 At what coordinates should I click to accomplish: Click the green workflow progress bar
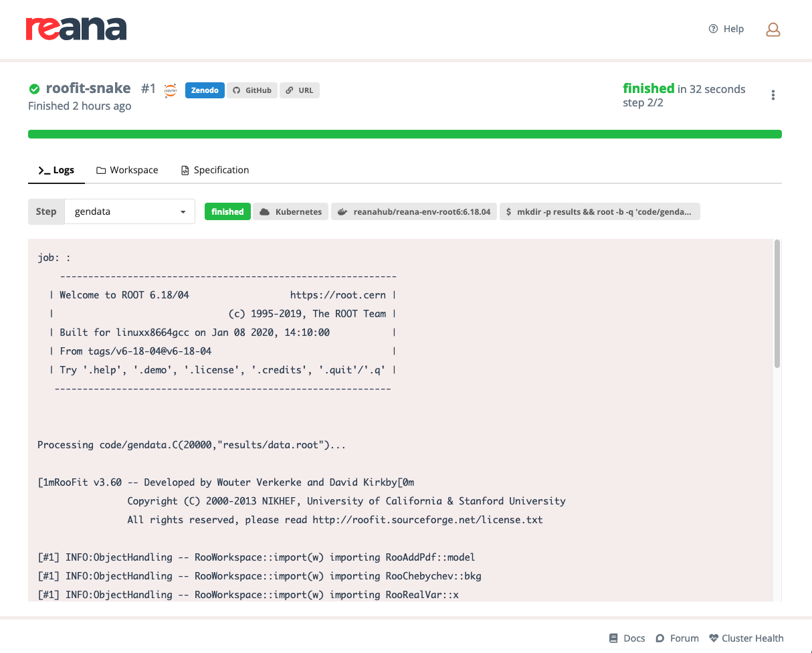404,134
